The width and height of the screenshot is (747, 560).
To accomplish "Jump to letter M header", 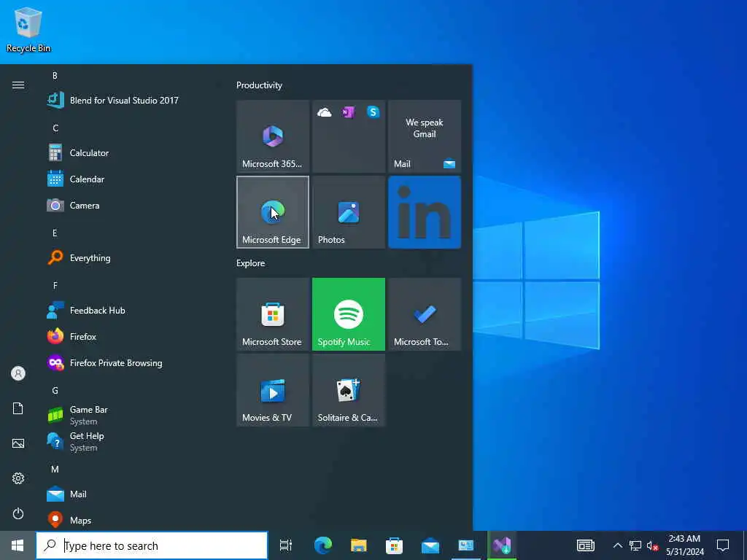I will click(x=55, y=469).
